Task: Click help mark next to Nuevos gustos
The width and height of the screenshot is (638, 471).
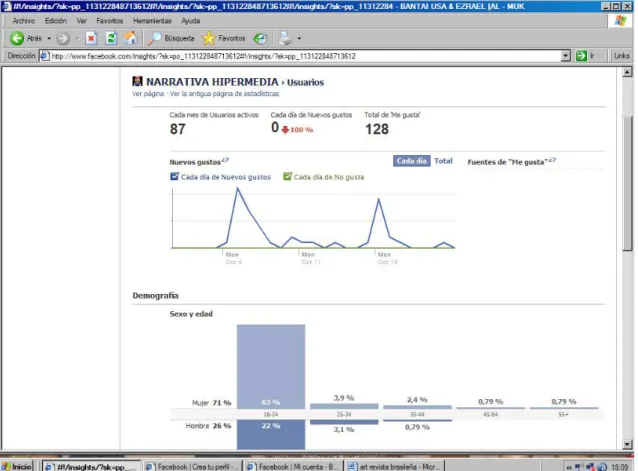Action: pos(225,160)
